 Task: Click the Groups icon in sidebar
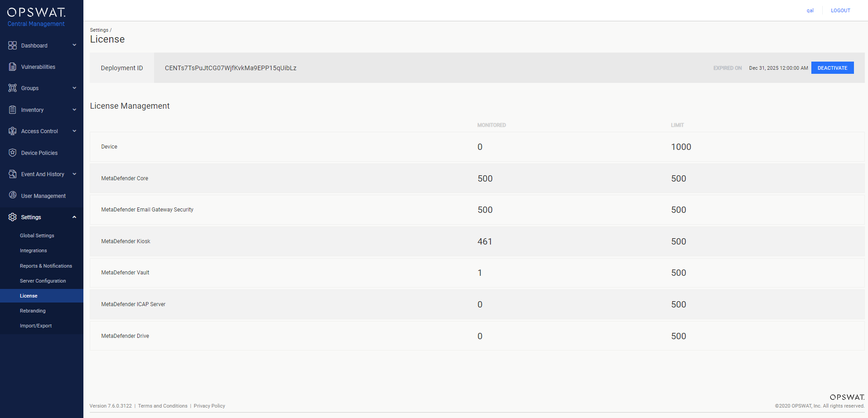coord(12,88)
